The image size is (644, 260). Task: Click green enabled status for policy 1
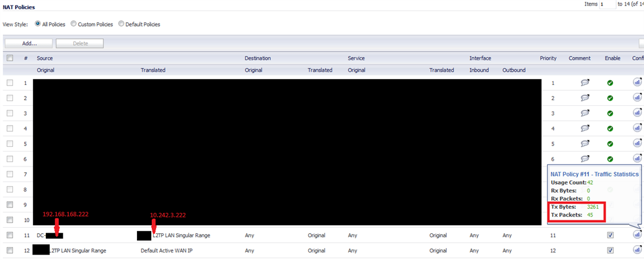coord(610,83)
